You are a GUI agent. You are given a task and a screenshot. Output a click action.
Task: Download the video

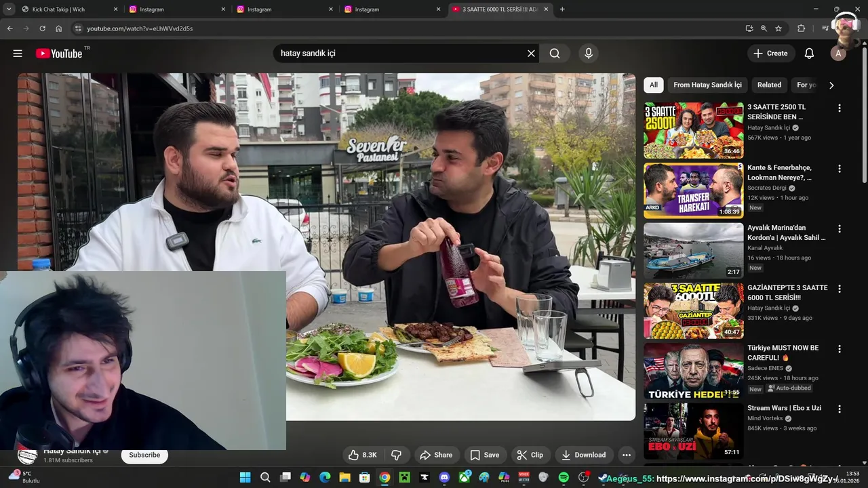pyautogui.click(x=584, y=455)
